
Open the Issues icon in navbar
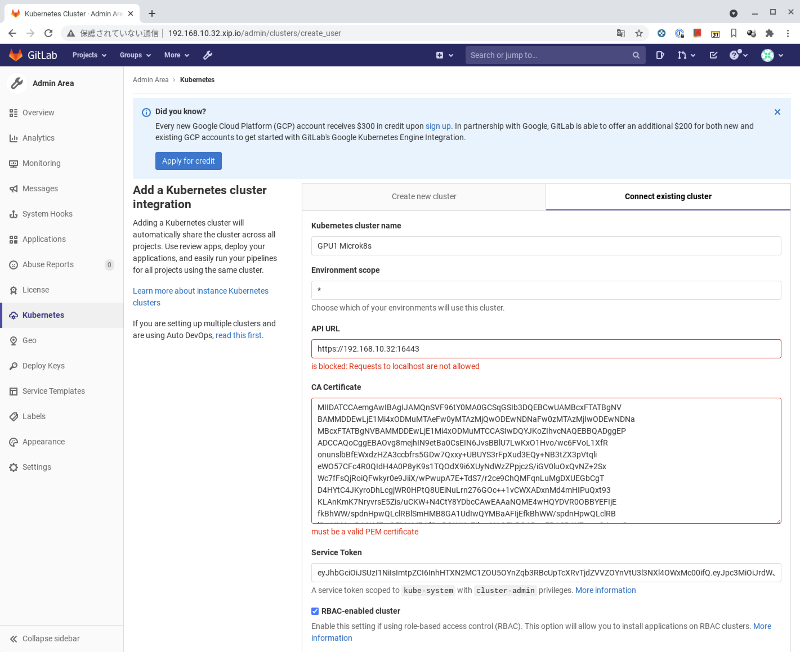tap(660, 55)
